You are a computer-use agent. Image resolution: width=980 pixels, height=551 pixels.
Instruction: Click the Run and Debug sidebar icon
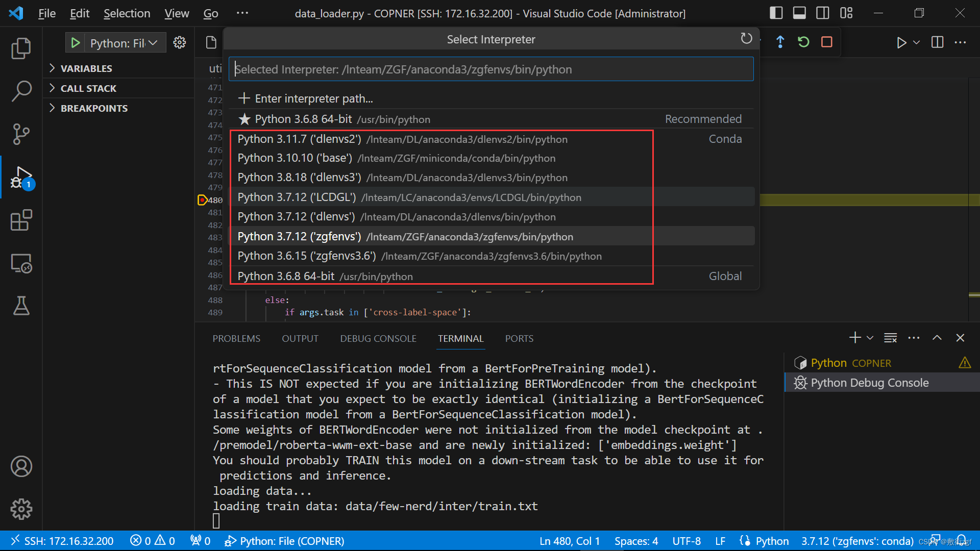tap(19, 177)
